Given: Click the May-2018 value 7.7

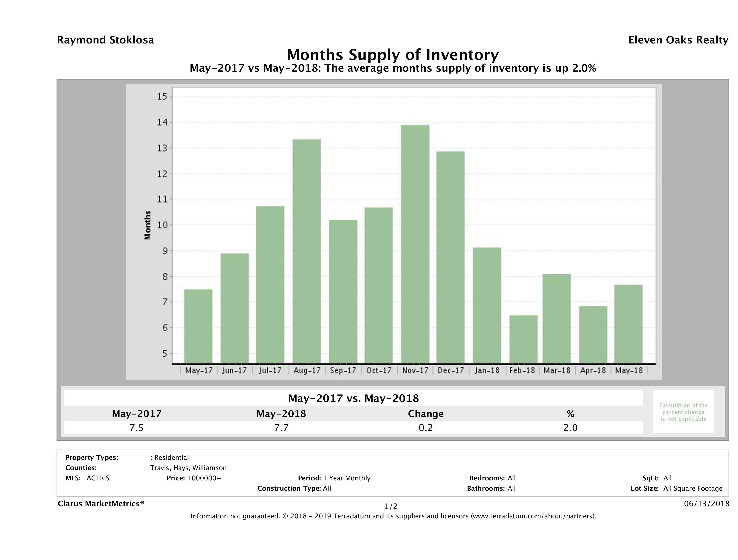Looking at the screenshot, I should 281,428.
